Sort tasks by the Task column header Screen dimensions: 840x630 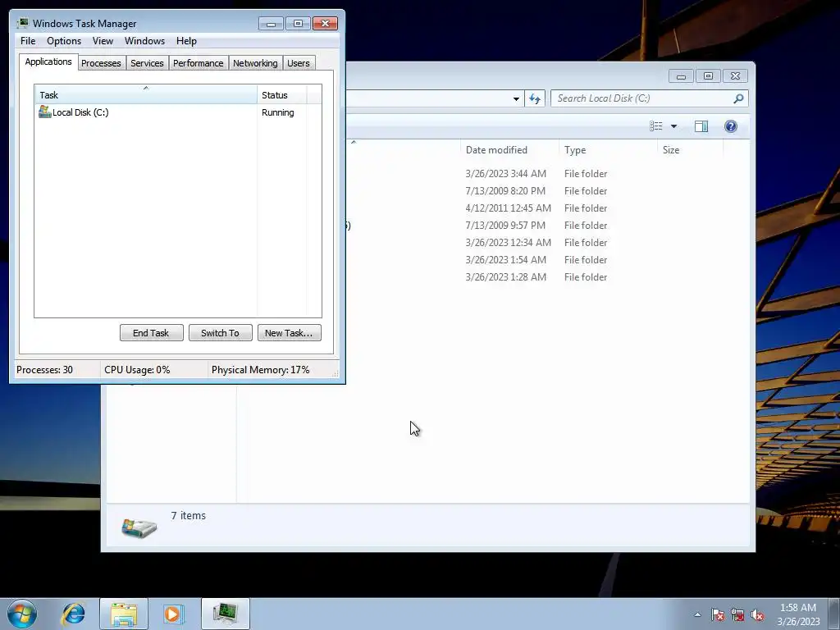tap(146, 95)
